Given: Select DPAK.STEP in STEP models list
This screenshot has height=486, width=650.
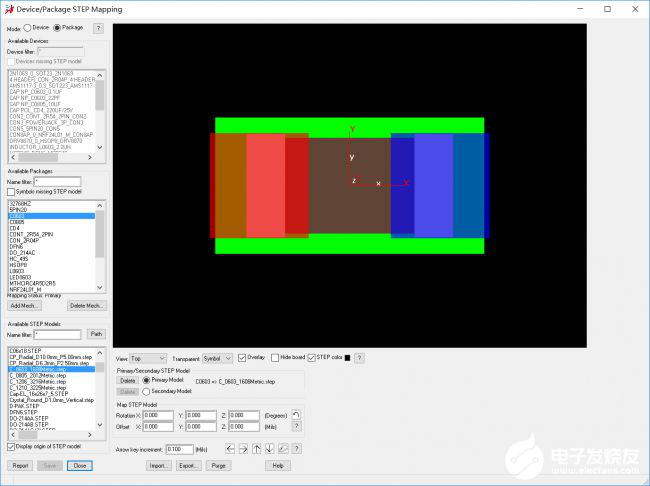Looking at the screenshot, I should coord(24,404).
